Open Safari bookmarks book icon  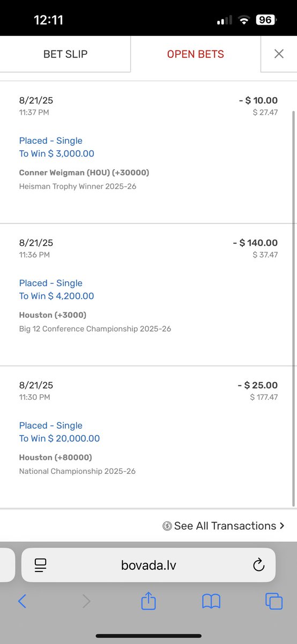coord(211,601)
